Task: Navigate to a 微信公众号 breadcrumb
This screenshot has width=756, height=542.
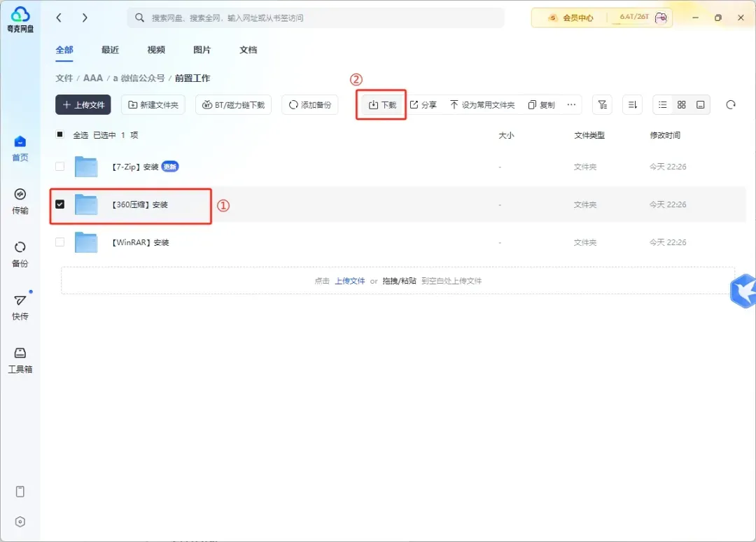Action: (139, 78)
